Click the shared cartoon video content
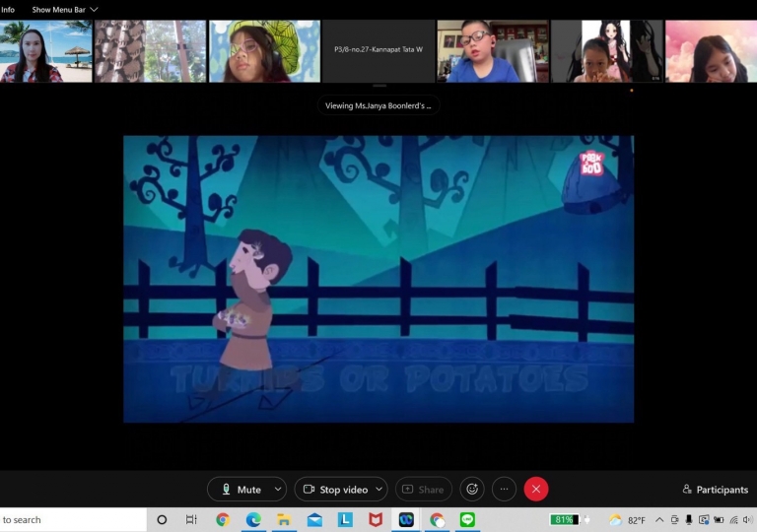The height and width of the screenshot is (532, 757). tap(378, 279)
